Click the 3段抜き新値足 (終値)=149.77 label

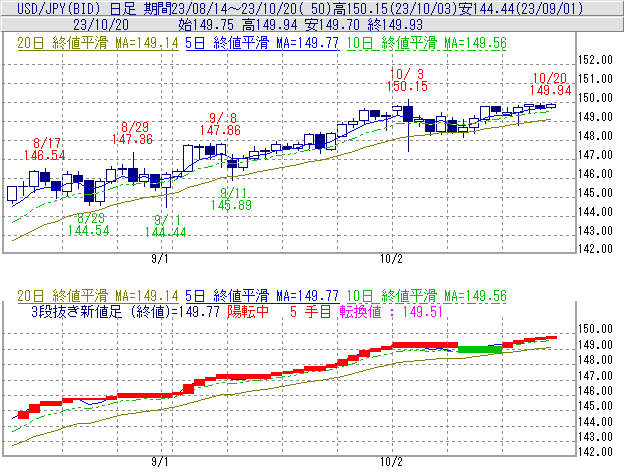click(x=125, y=311)
